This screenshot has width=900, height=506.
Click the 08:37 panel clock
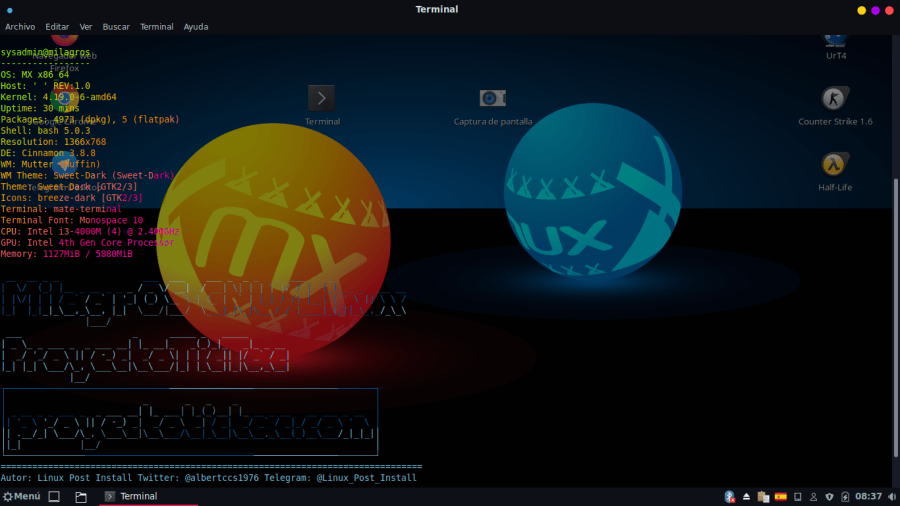click(x=869, y=496)
